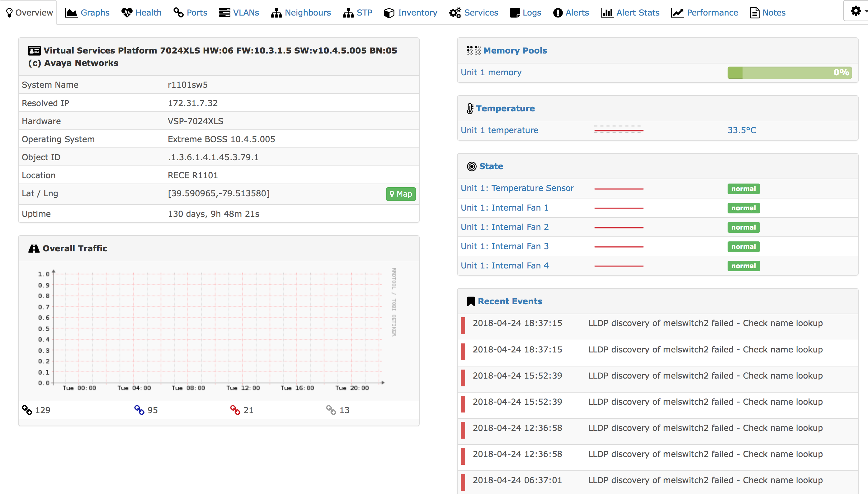The image size is (868, 494).
Task: Open Unit 1 temperature link
Action: pyautogui.click(x=499, y=130)
